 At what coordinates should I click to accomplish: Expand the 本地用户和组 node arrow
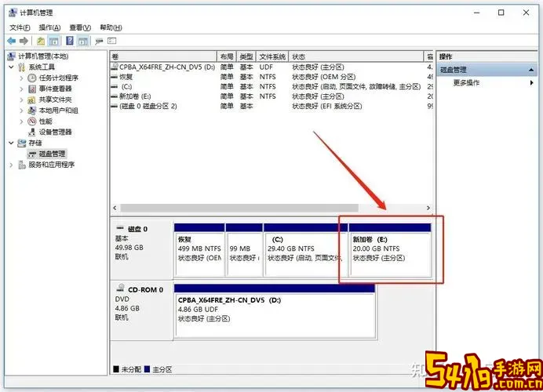pos(21,111)
